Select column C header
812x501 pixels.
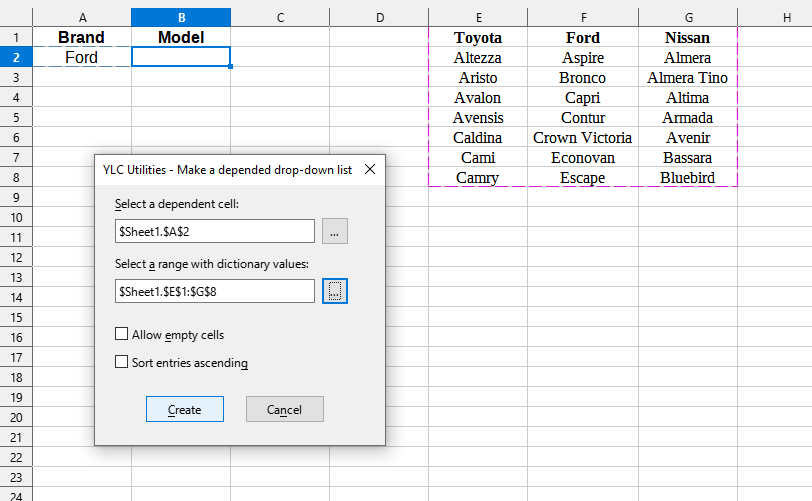pos(280,18)
